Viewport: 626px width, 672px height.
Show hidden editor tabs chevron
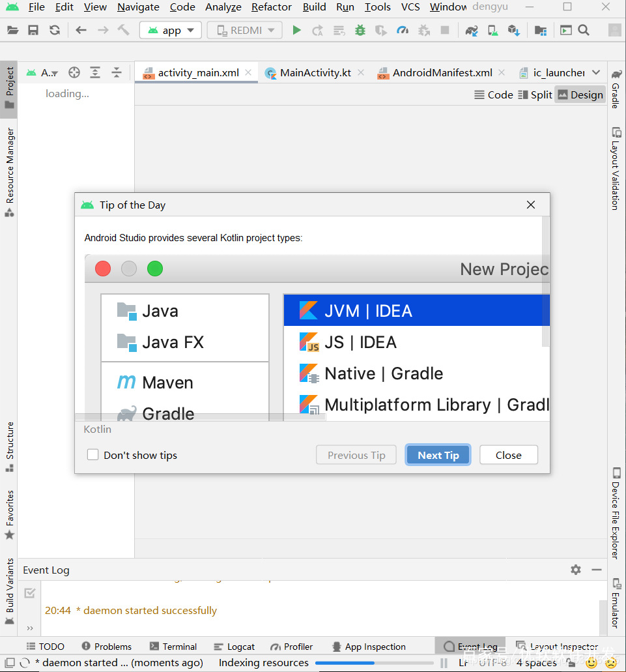(596, 72)
